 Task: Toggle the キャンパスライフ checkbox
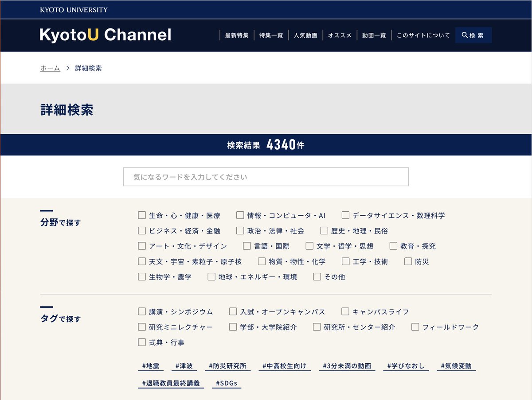point(345,312)
